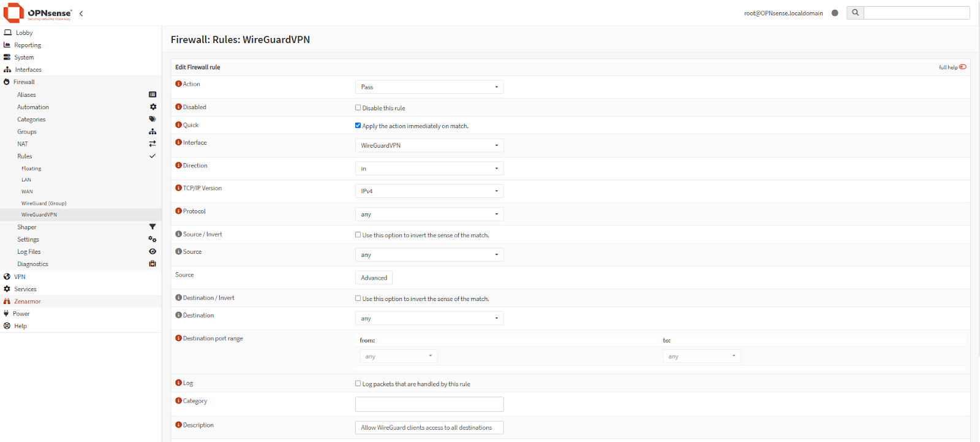Screen dimensions: 980x442
Task: Toggle the full help switch
Action: tap(963, 67)
